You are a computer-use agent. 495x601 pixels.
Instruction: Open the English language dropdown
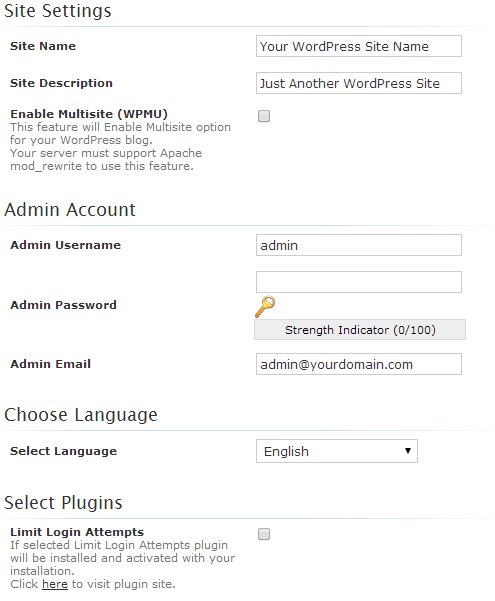337,451
